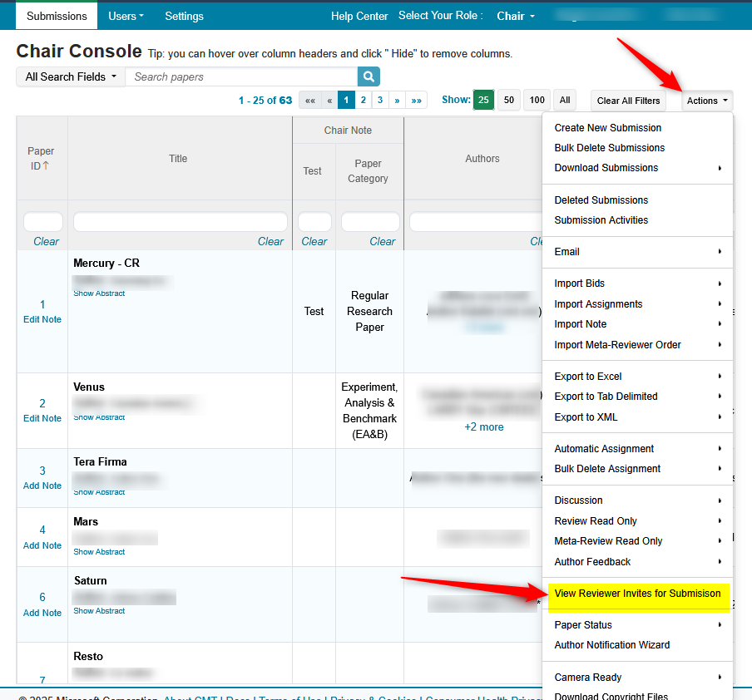
Task: Expand the Users menu in navbar
Action: (126, 16)
